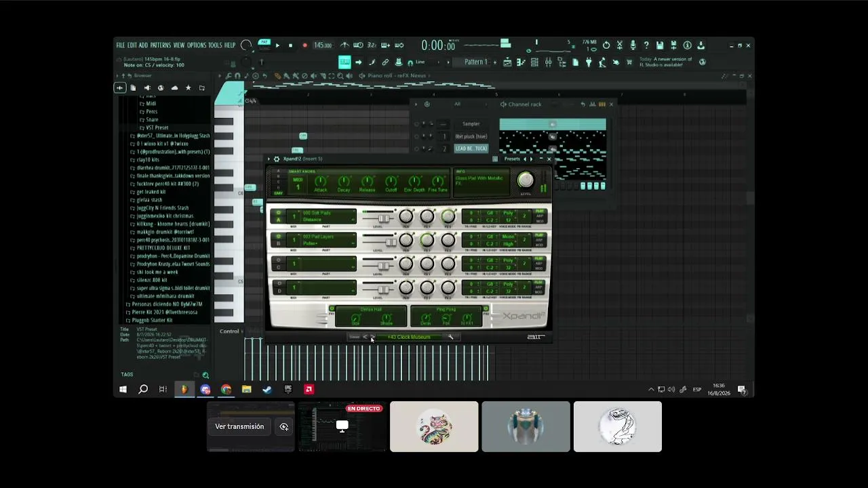Toggle FX2 Ping Pong power button
The image size is (868, 488).
pos(486,309)
